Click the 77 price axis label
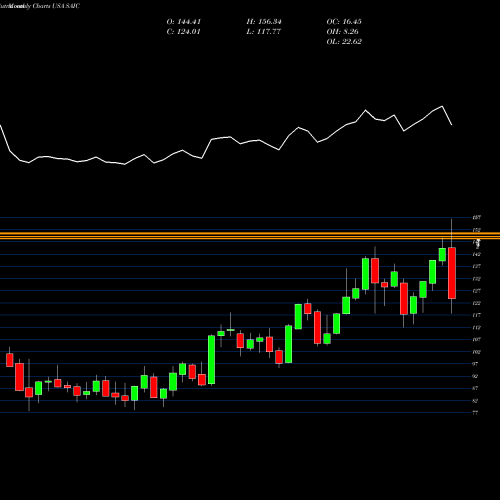The height and width of the screenshot is (500, 500). 476,413
